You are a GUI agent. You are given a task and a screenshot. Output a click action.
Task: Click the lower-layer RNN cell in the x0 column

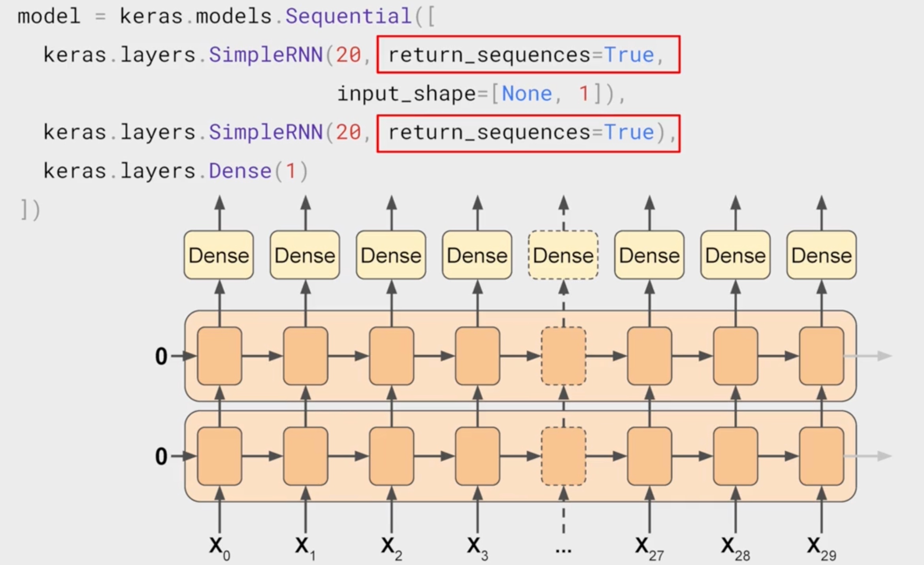[220, 456]
